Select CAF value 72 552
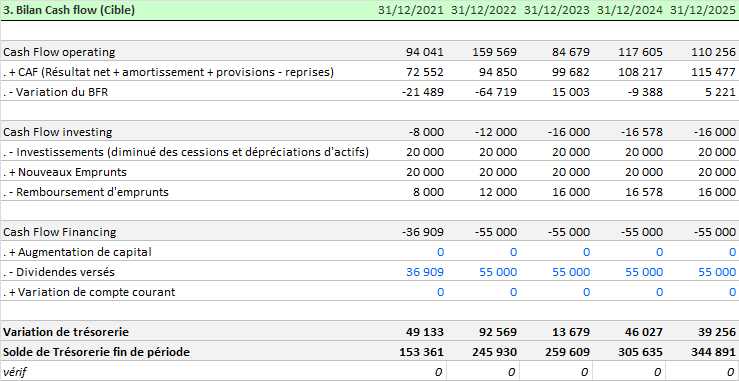This screenshot has width=739, height=381. [x=425, y=72]
